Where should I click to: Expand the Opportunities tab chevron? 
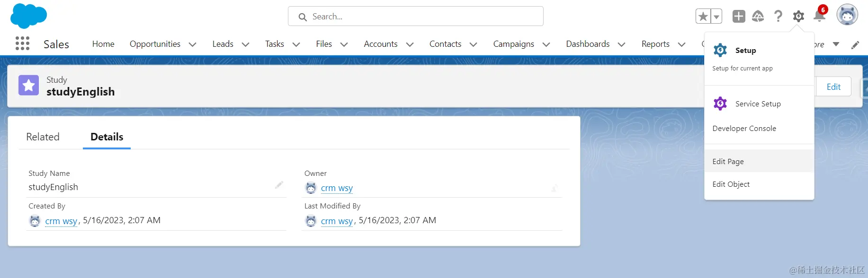pos(192,44)
